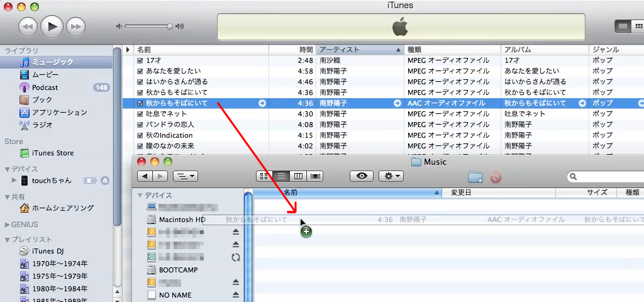This screenshot has width=644, height=302.
Task: Collapse the プレイリスト section
Action: point(7,240)
